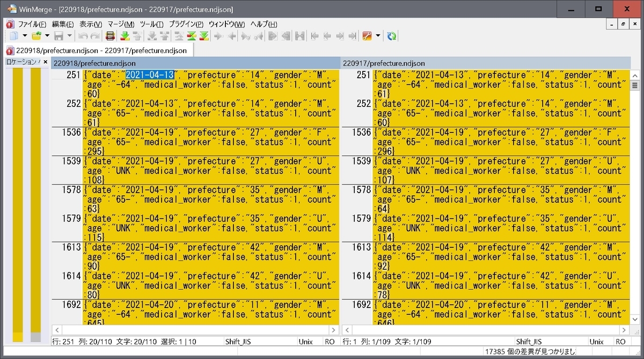Image resolution: width=644 pixels, height=359 pixels.
Task: Click the right pane vertical scrollbar thumb
Action: 635,85
